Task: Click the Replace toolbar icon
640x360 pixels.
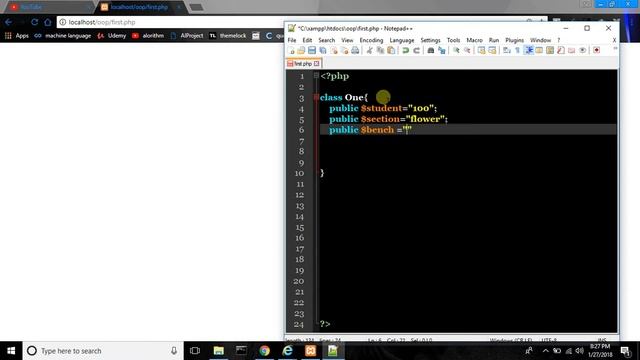Action: (442, 50)
